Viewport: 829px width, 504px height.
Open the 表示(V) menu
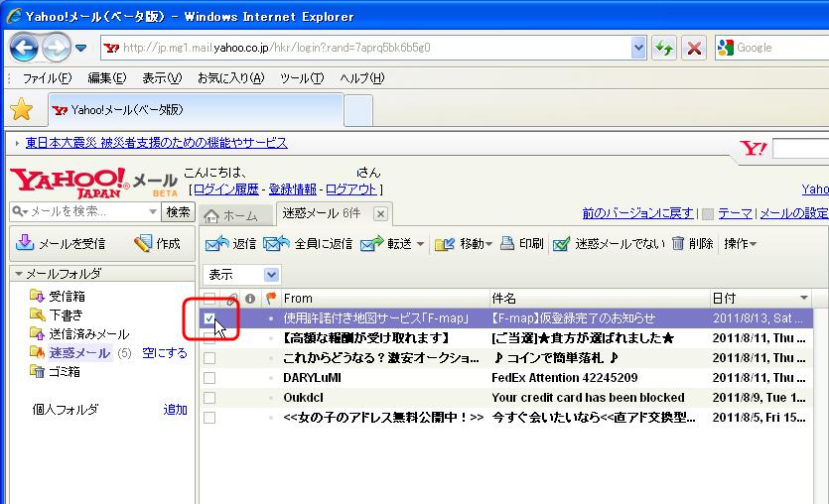click(162, 78)
